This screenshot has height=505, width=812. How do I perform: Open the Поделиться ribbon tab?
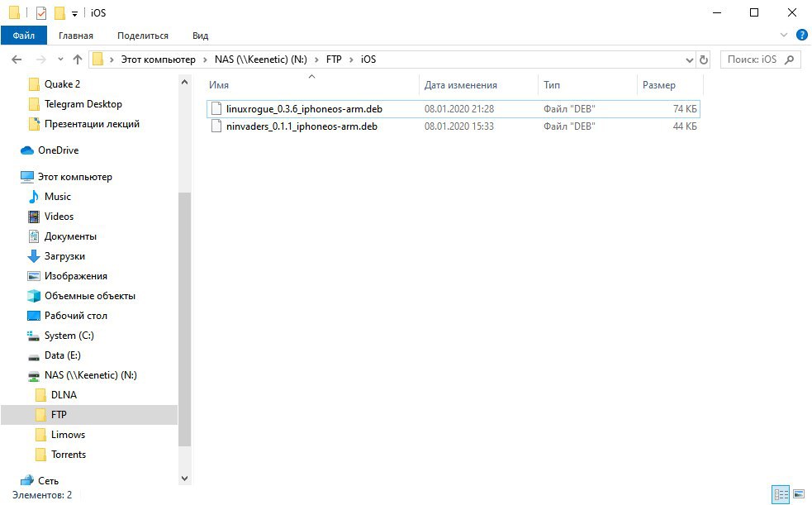[142, 36]
